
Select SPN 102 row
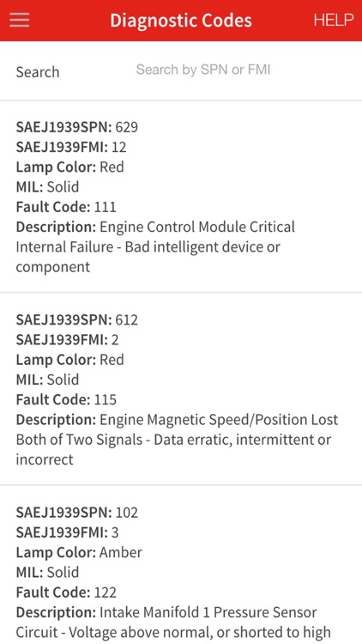click(77, 512)
